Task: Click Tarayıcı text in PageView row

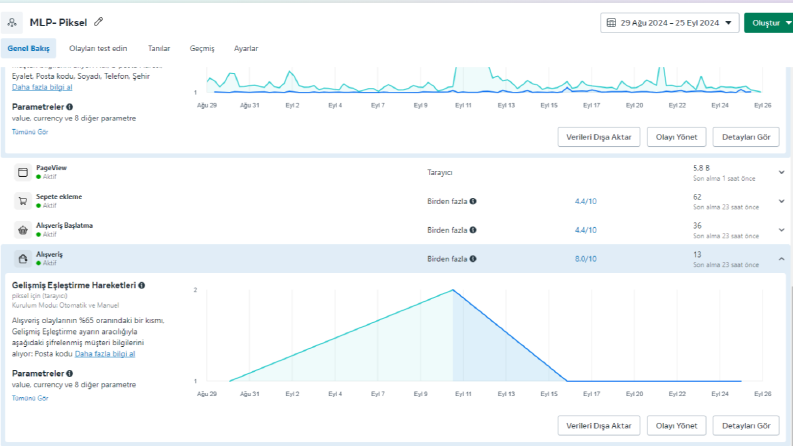Action: point(439,172)
